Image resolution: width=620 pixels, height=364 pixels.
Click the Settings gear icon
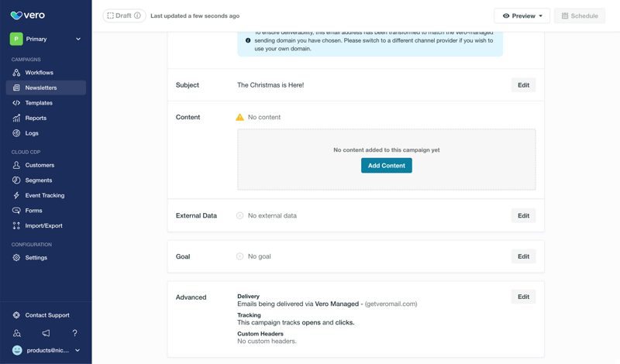click(16, 258)
